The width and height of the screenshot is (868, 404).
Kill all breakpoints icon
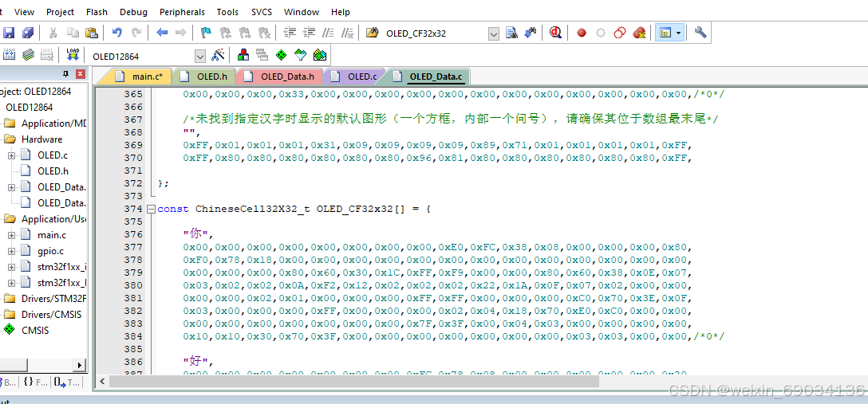point(639,33)
